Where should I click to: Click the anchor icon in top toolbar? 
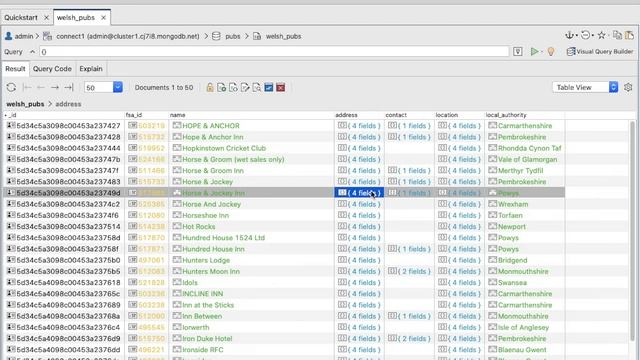tap(569, 36)
